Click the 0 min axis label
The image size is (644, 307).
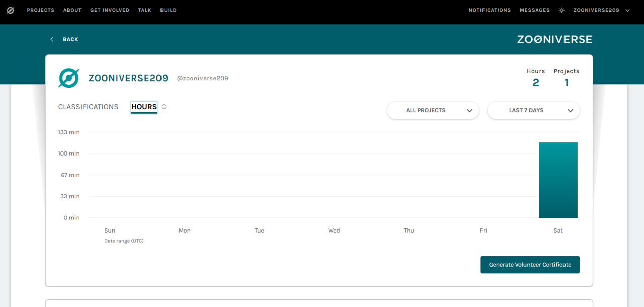(x=71, y=217)
